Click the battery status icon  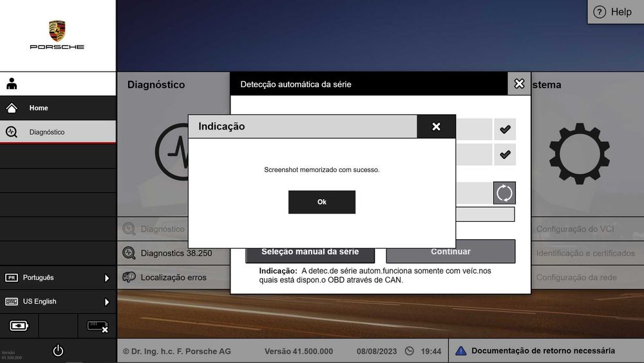19,326
